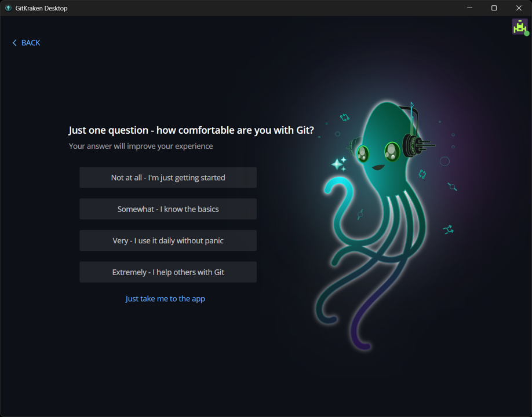This screenshot has height=417, width=532.
Task: Go back using the BACK text link
Action: 31,43
